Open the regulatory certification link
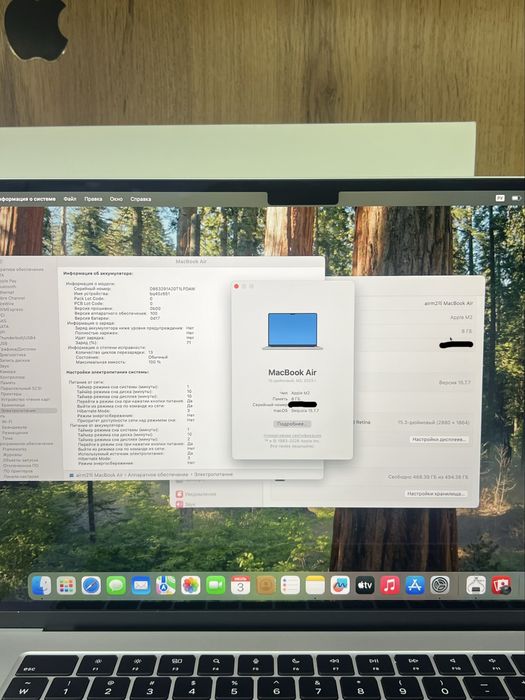 coord(292,435)
